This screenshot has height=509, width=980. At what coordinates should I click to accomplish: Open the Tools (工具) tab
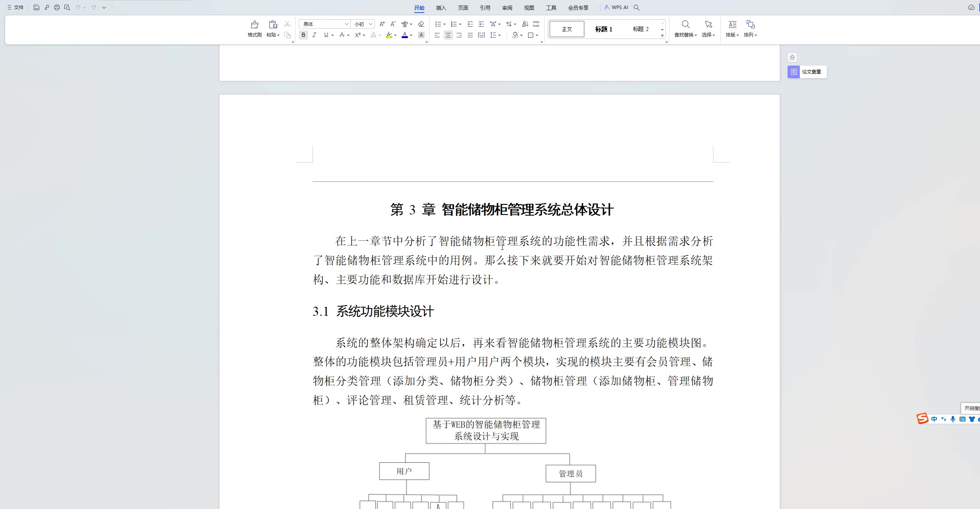(x=551, y=8)
